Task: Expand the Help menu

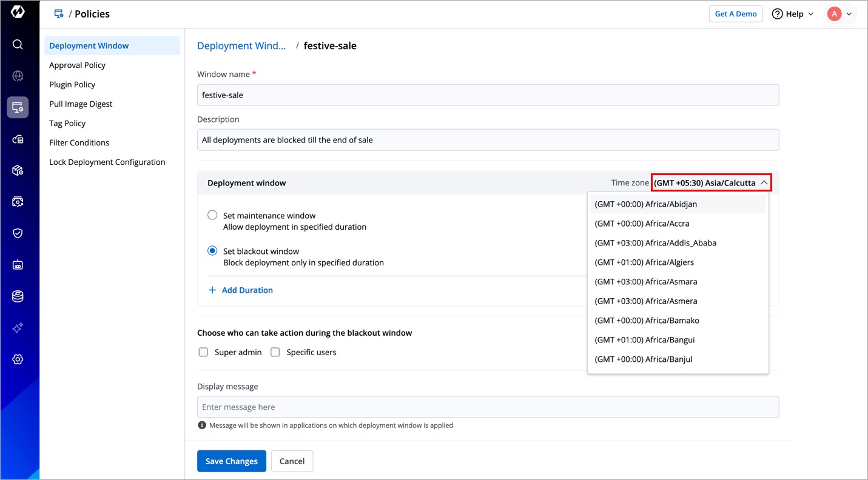Action: [793, 14]
